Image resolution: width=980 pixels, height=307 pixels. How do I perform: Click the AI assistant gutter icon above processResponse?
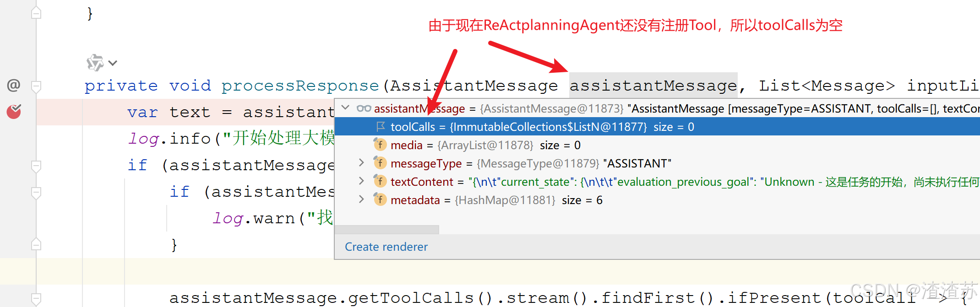pos(95,63)
